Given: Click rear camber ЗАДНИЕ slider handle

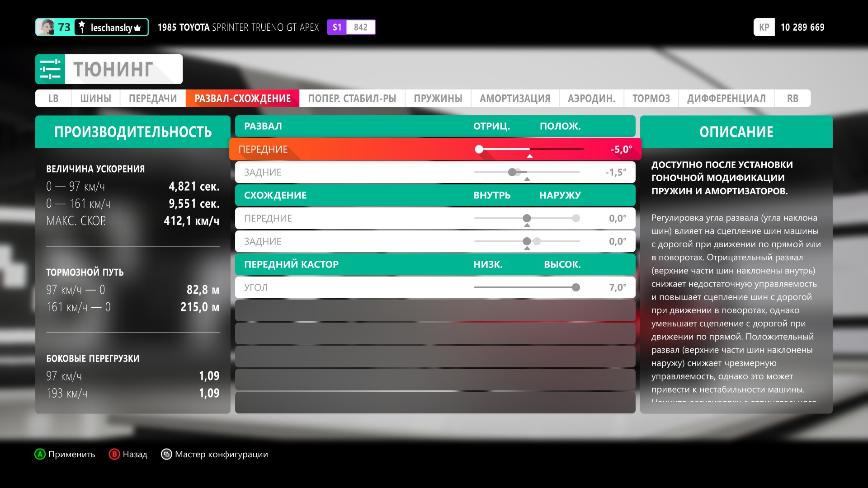Looking at the screenshot, I should (512, 172).
